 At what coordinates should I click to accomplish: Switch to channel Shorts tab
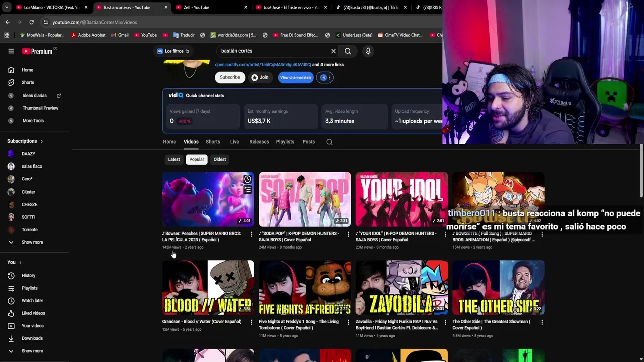click(x=213, y=142)
